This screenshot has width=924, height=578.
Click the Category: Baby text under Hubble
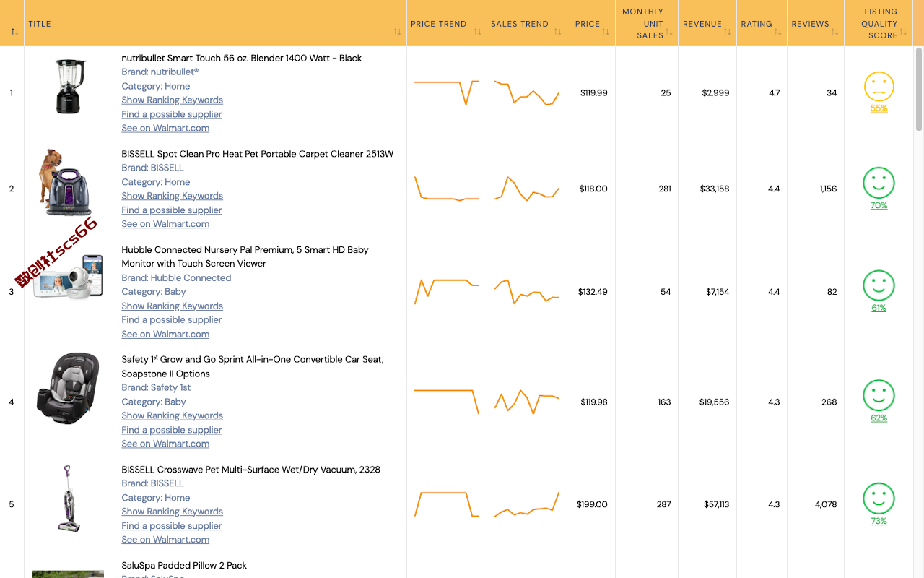[154, 292]
